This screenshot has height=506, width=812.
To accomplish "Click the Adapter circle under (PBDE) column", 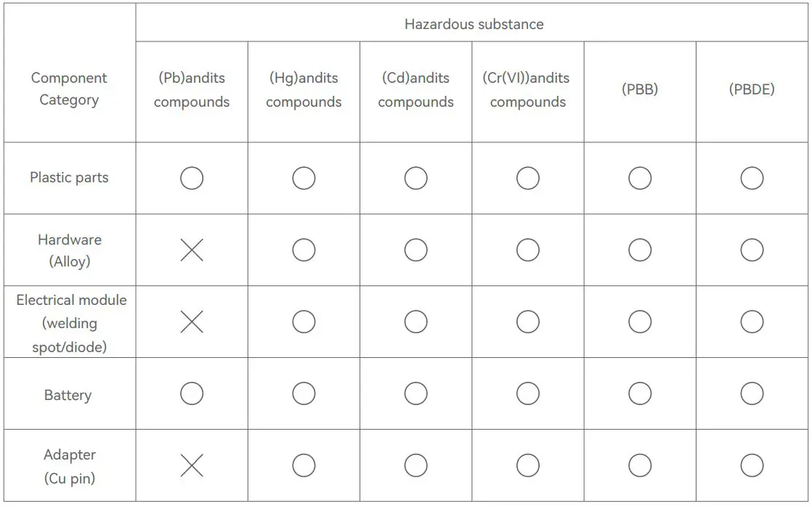I will 752,465.
